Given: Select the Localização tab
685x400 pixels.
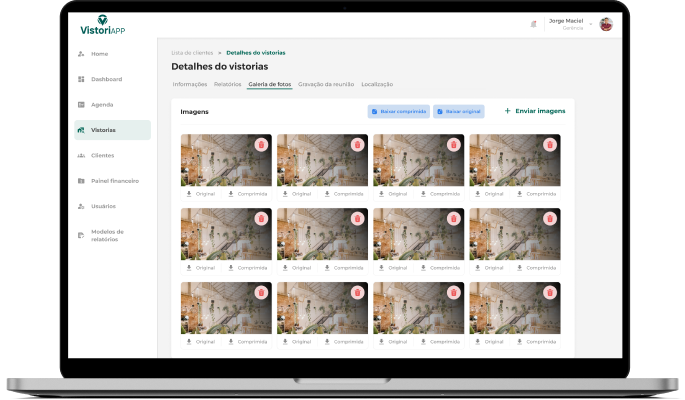Looking at the screenshot, I should point(377,84).
